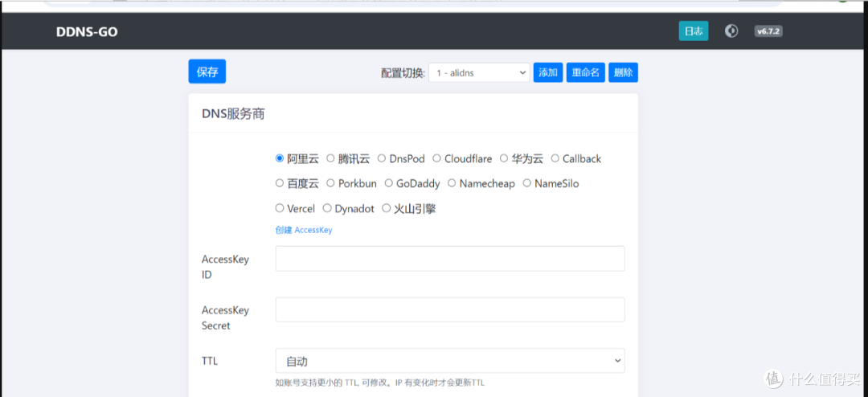Click the v6.7.2 version badge

tap(768, 31)
